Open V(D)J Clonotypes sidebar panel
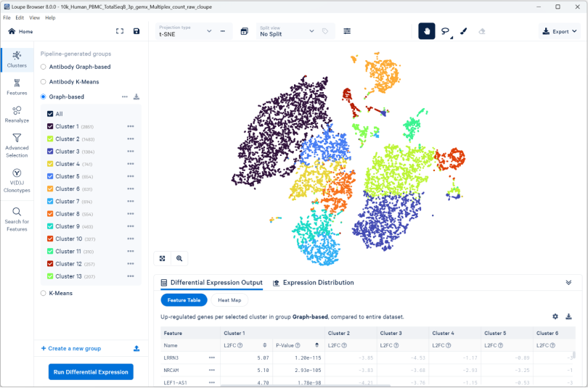Screen dimensions: 588x388 (x=17, y=181)
